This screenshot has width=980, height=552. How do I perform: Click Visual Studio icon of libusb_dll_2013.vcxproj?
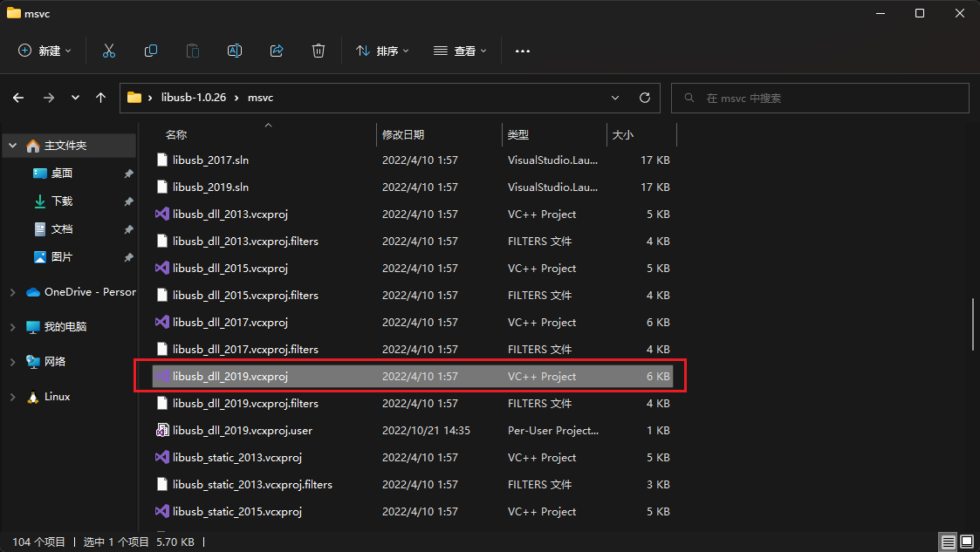pos(161,215)
